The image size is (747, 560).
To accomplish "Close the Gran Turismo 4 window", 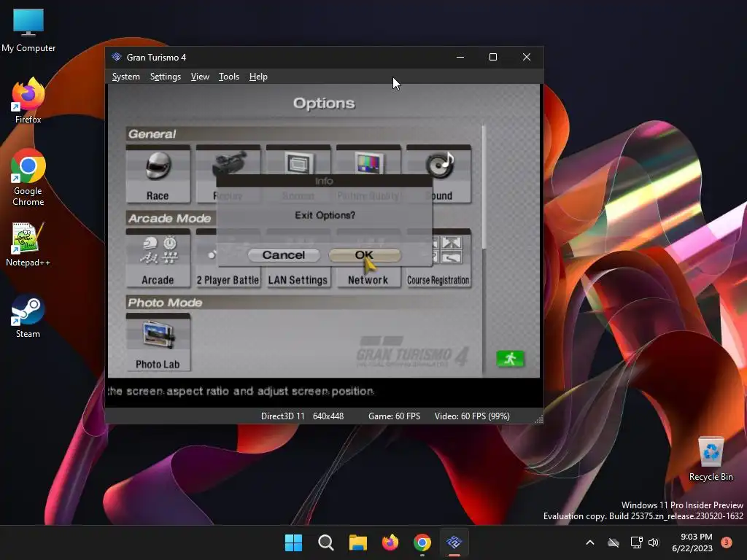I will click(x=527, y=57).
